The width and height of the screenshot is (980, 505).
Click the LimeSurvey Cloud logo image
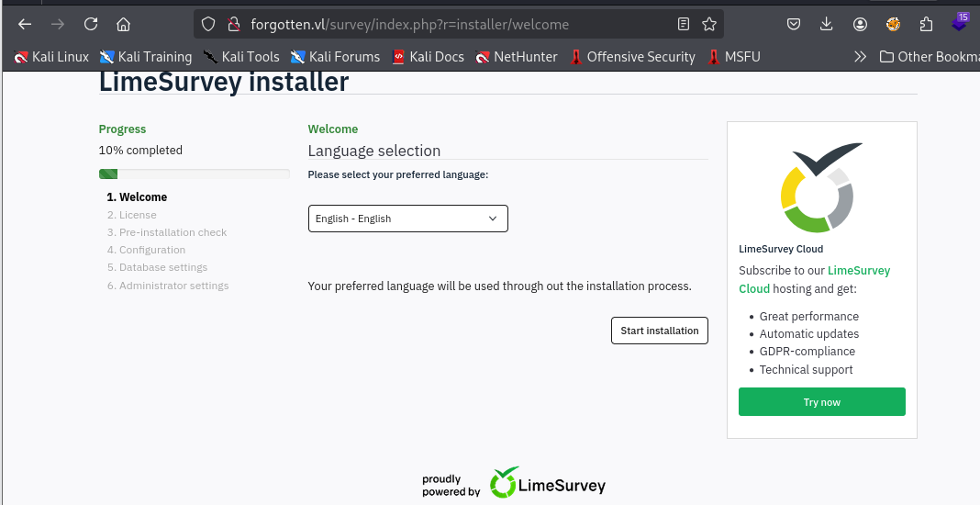click(x=822, y=187)
